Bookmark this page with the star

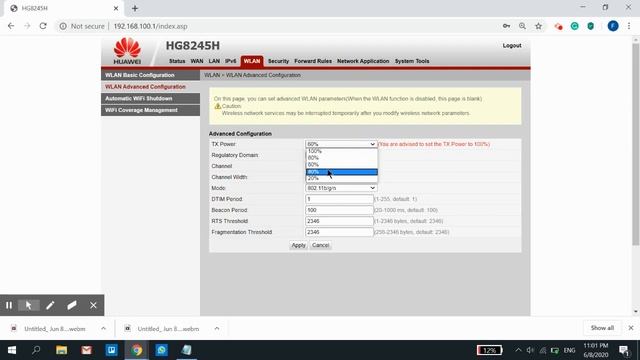pos(538,26)
